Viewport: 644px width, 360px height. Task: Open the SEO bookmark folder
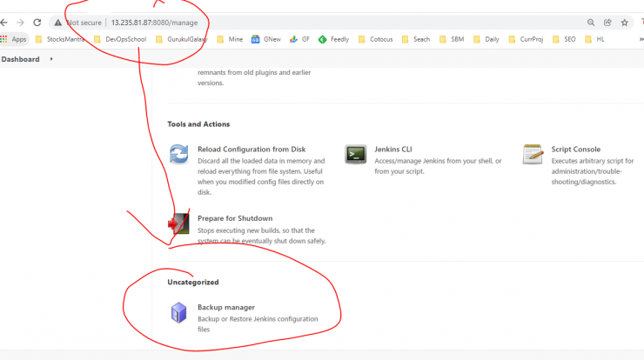pos(564,39)
